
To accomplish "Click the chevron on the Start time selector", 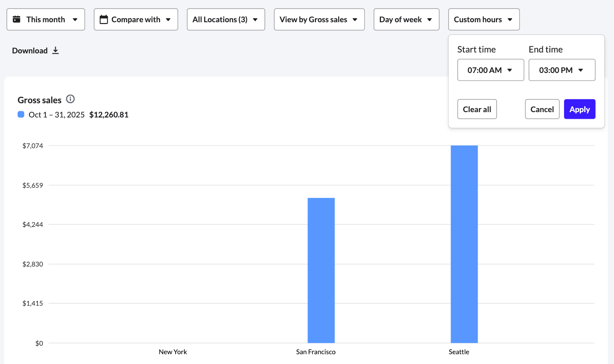I will tap(510, 70).
